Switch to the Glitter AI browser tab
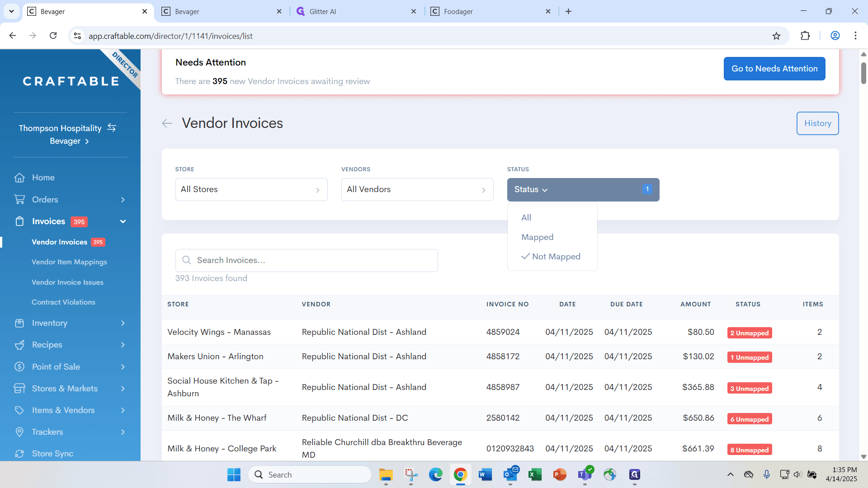Image resolution: width=868 pixels, height=488 pixels. point(356,11)
